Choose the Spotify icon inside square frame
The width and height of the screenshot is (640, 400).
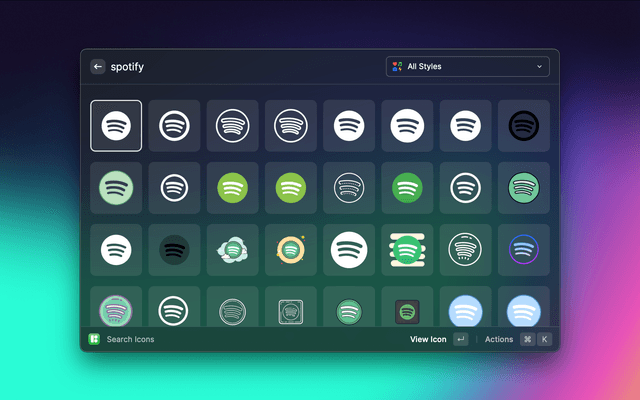[x=291, y=309]
